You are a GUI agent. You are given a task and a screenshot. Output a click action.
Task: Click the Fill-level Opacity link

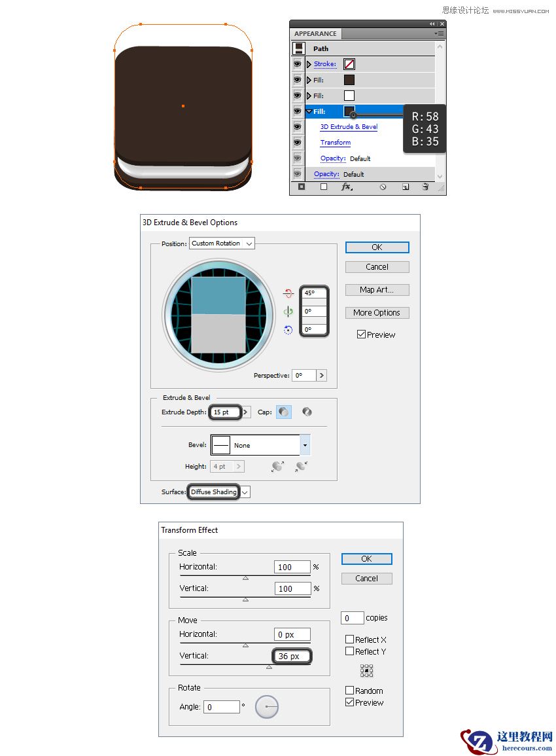(333, 158)
